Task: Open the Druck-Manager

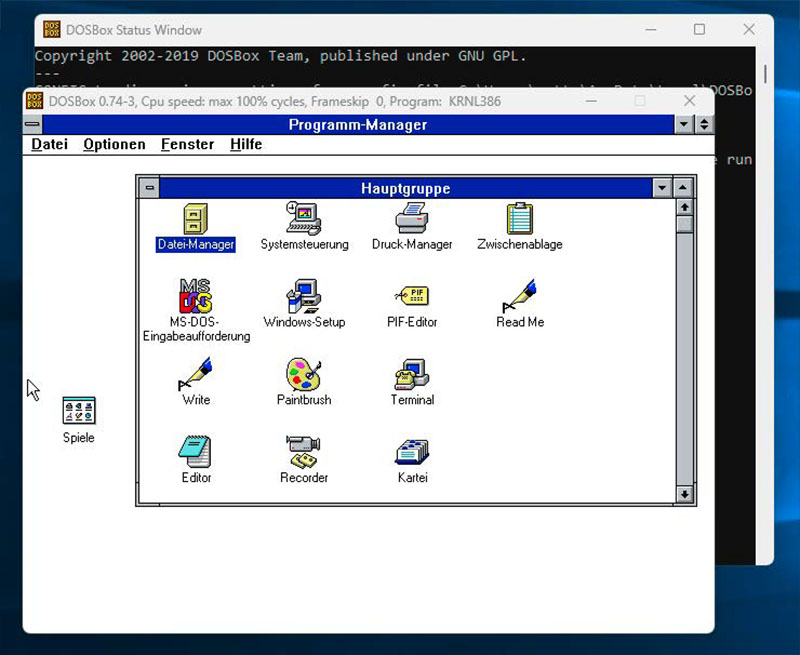Action: (x=411, y=217)
